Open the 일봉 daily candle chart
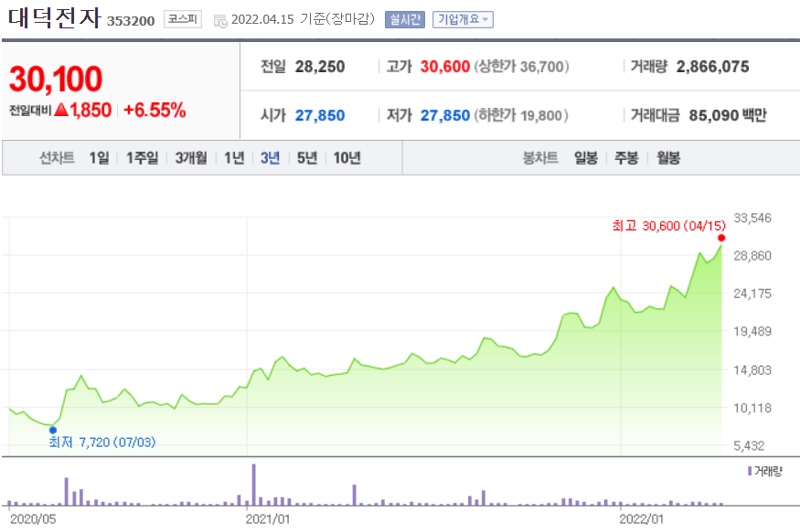Image resolution: width=800 pixels, height=532 pixels. [x=586, y=157]
